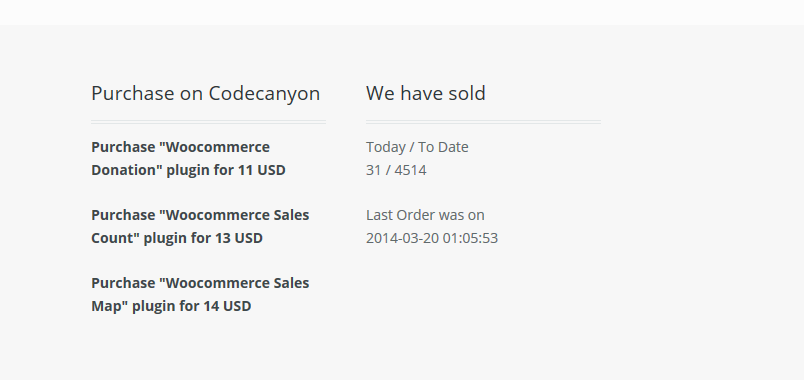The image size is (804, 380).
Task: Open the Woocommerce Sales Count purchase link
Action: (200, 226)
